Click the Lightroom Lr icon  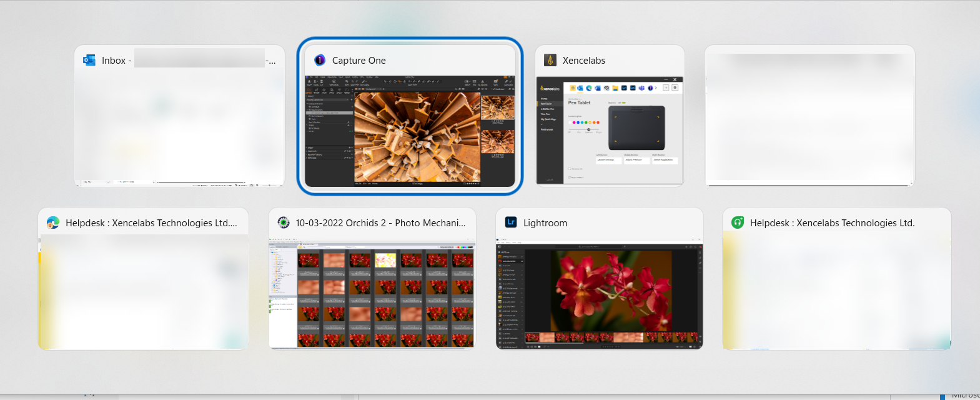click(511, 222)
